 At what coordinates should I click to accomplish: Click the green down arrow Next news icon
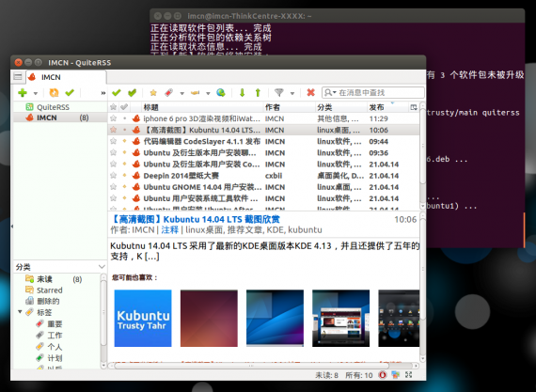[x=242, y=93]
